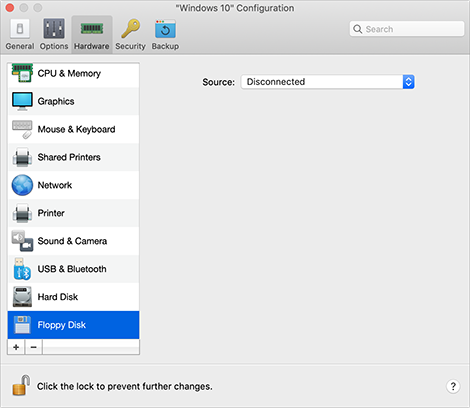Click the Printer icon in sidebar
The width and height of the screenshot is (470, 408).
pyautogui.click(x=22, y=213)
